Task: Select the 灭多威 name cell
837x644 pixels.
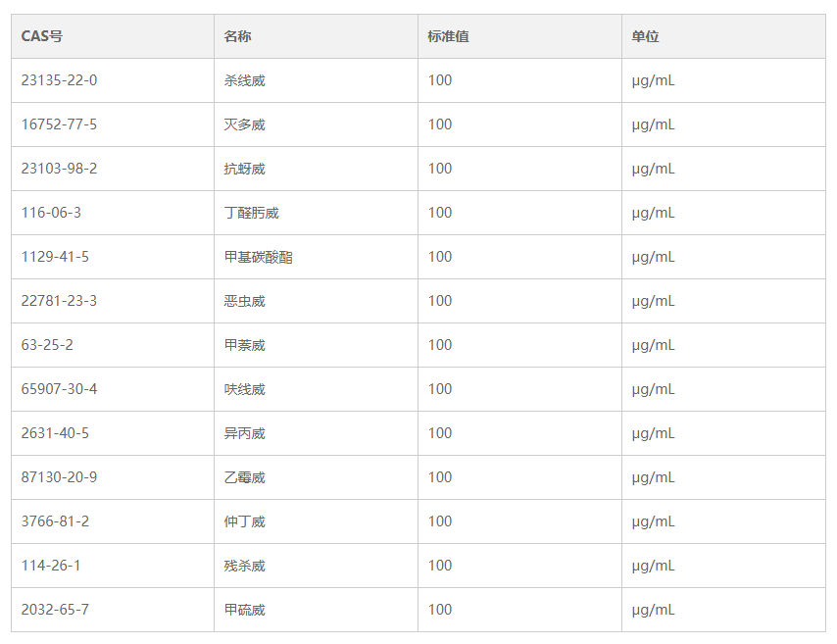Action: click(x=244, y=124)
